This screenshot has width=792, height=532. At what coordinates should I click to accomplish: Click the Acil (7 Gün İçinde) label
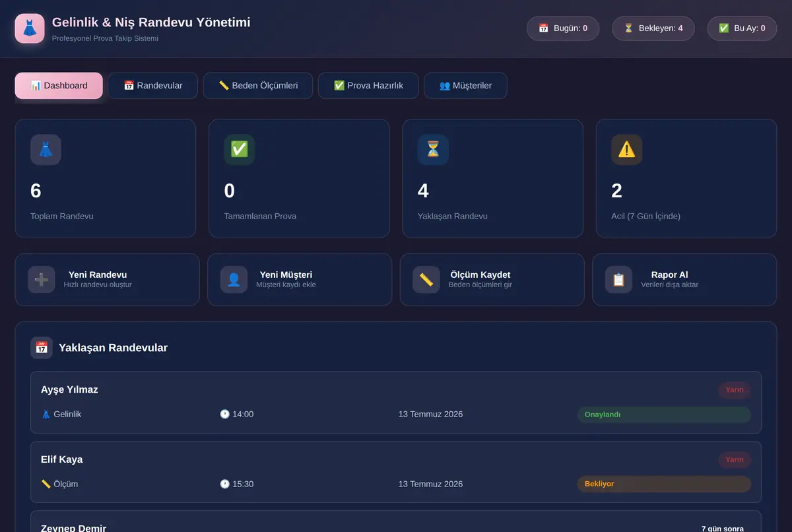(646, 216)
